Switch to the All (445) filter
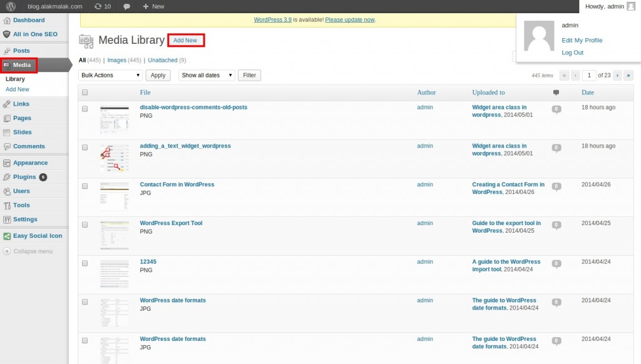Screen dimensions: 641x364 (90, 60)
